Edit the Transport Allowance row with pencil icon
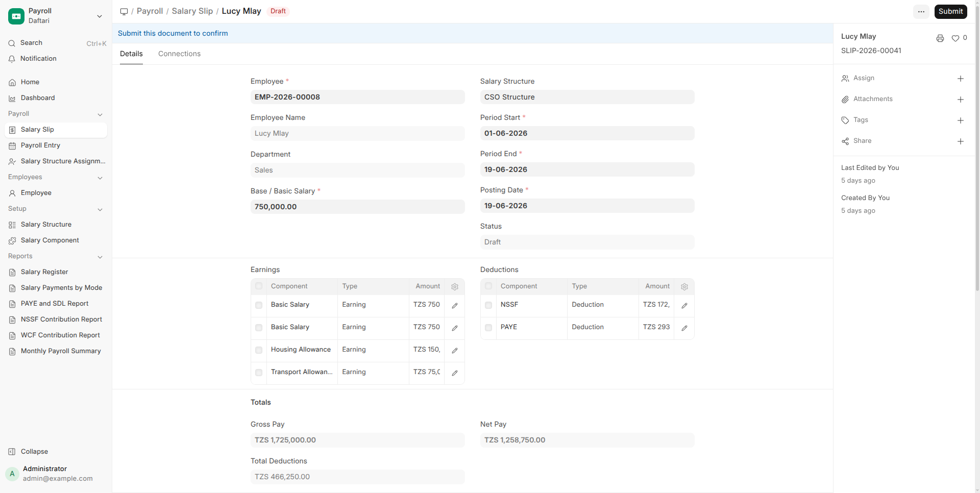Viewport: 980px width, 493px height. (455, 373)
